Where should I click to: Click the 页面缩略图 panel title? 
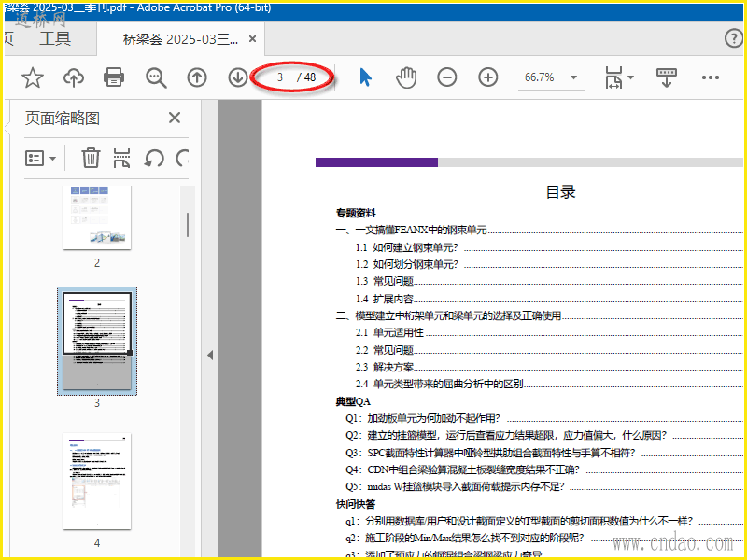pyautogui.click(x=63, y=118)
